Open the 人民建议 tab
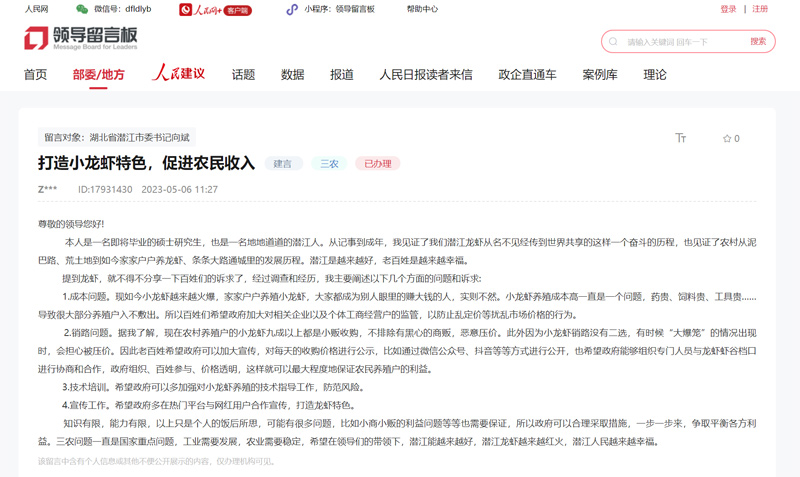Image resolution: width=800 pixels, height=477 pixels. (x=179, y=73)
